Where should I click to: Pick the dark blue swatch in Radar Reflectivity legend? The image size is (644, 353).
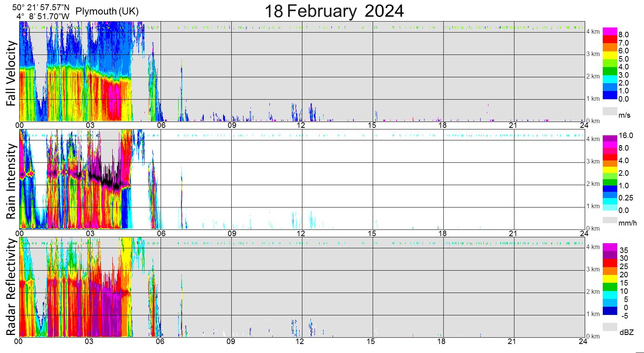coord(610,311)
